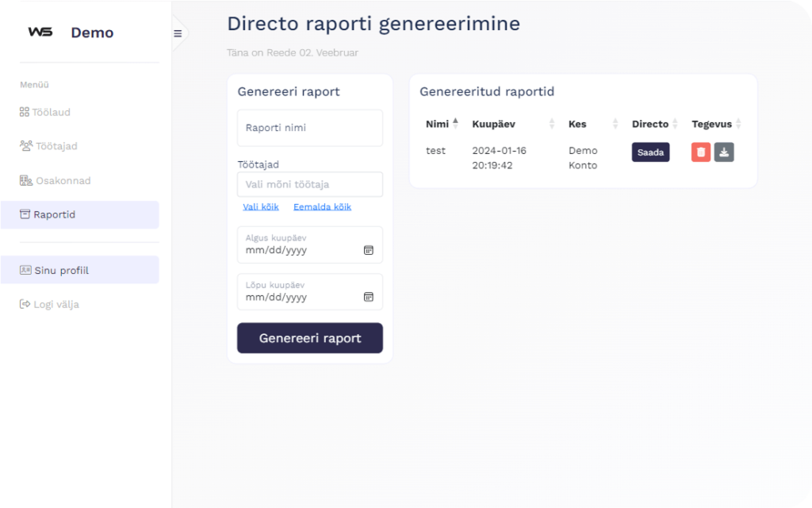Open Töötajad page from sidebar menu
812x508 pixels.
pyautogui.click(x=56, y=146)
